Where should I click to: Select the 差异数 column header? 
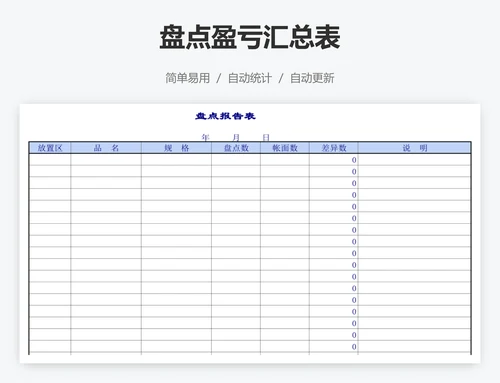pos(334,148)
